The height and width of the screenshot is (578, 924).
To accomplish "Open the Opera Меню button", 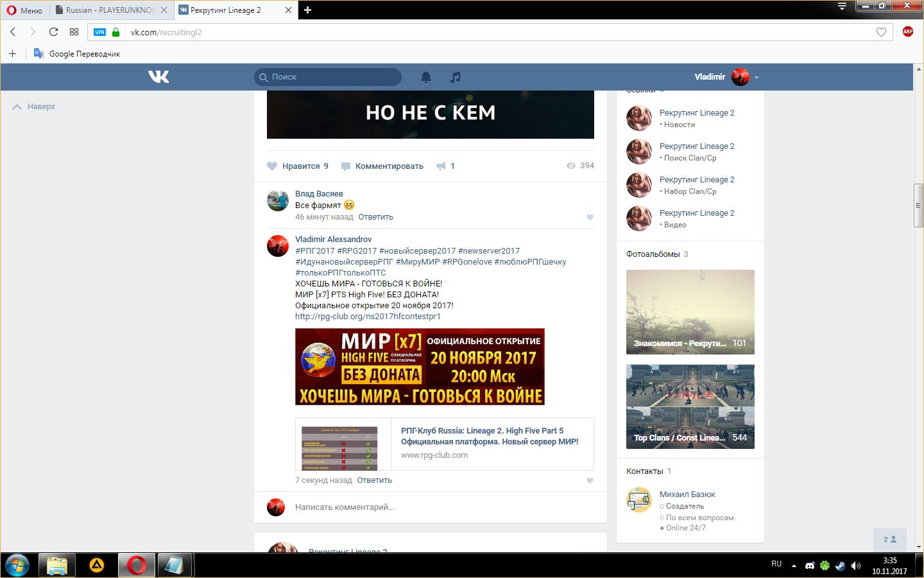I will (24, 10).
